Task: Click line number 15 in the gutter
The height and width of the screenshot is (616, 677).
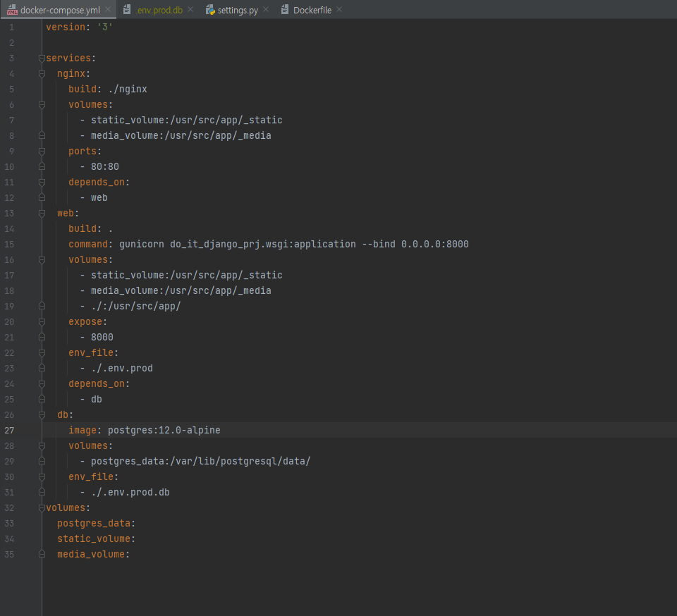Action: tap(9, 245)
